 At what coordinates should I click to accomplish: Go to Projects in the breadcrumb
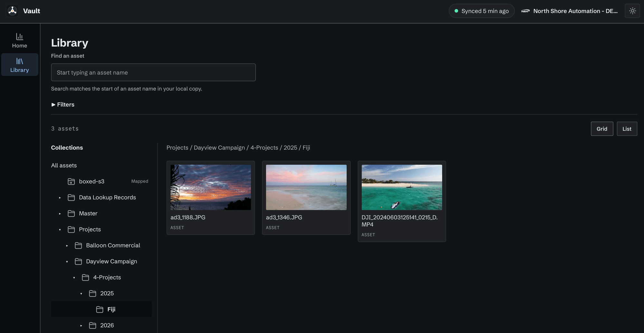pos(177,147)
